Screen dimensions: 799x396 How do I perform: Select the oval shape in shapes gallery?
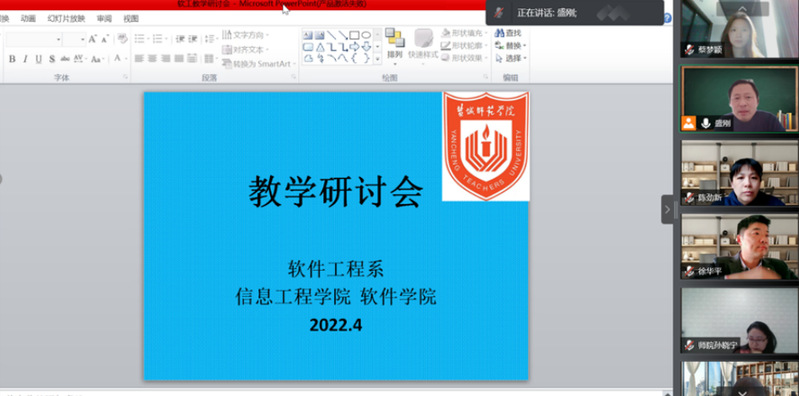coord(366,35)
